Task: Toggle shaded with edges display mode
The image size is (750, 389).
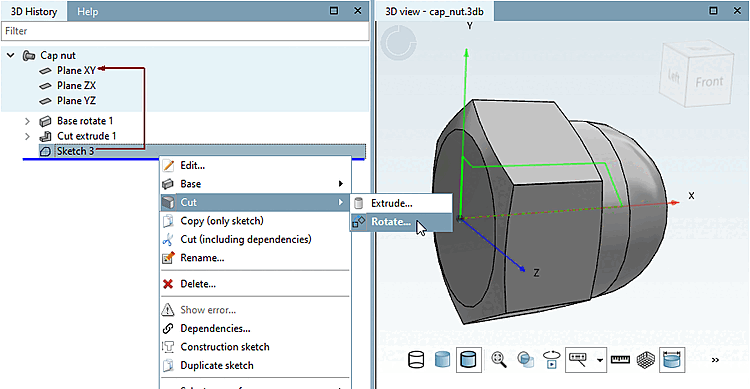Action: click(468, 360)
